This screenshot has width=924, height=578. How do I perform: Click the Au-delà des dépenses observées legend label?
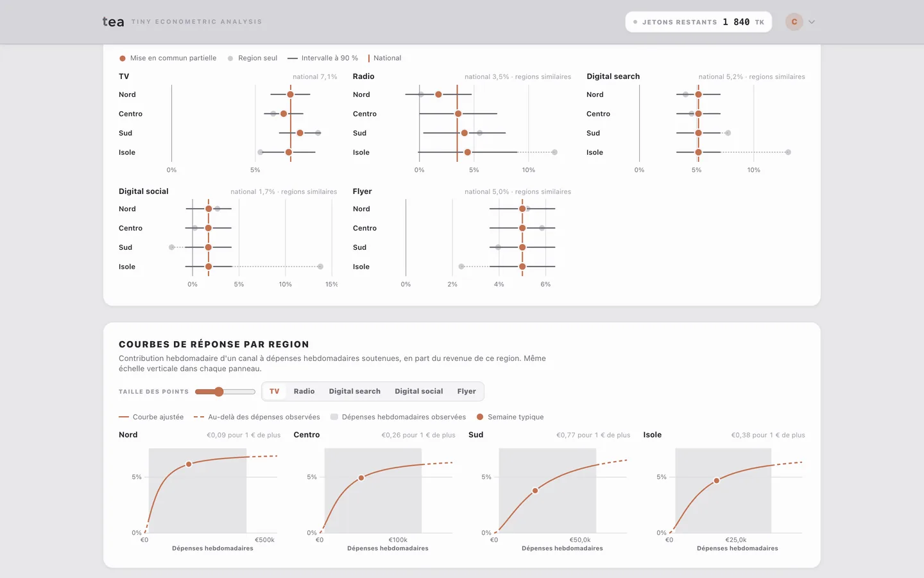(264, 417)
